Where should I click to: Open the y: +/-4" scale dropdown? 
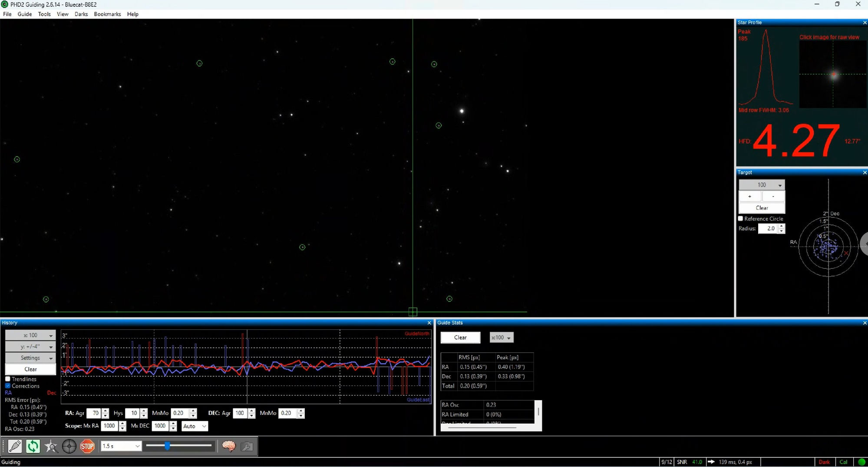(30, 347)
